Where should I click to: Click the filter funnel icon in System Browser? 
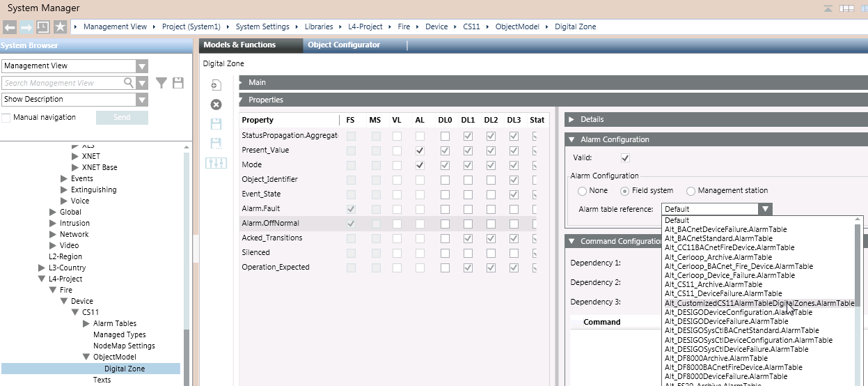pyautogui.click(x=161, y=83)
